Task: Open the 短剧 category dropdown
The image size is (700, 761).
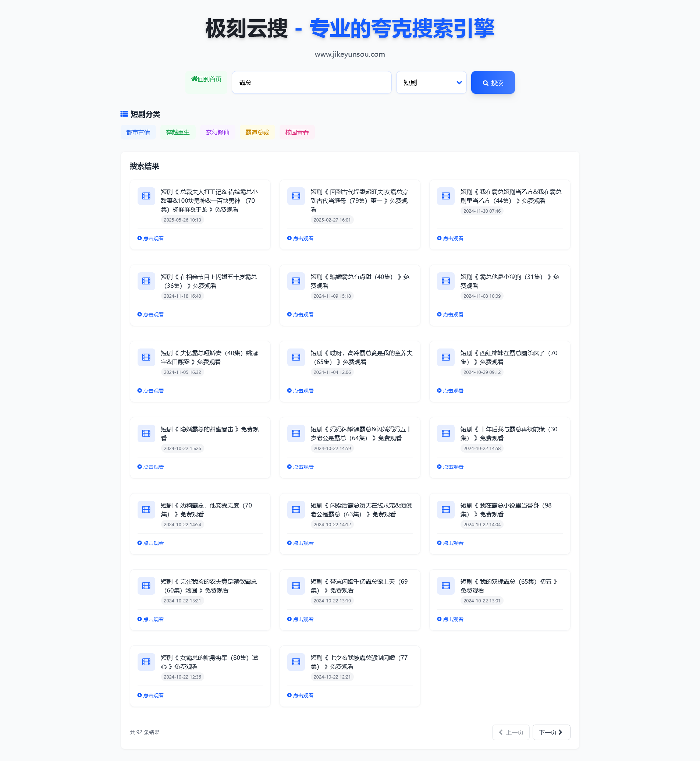Action: coord(431,82)
